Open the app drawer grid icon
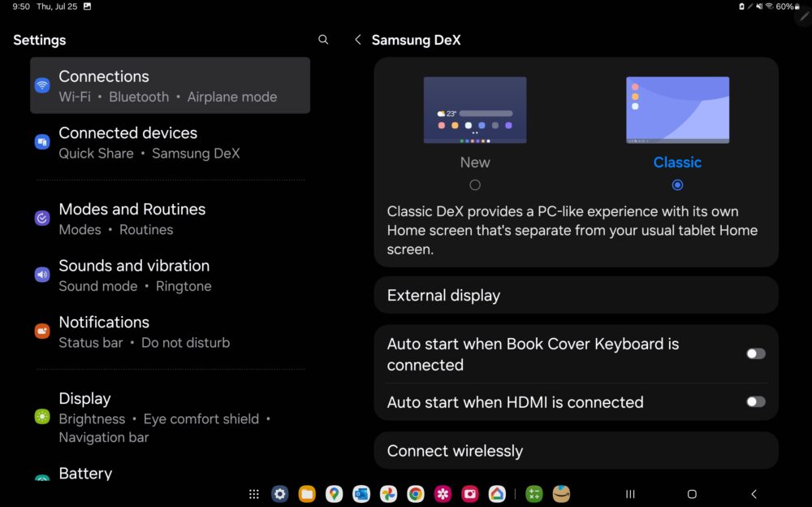Screen dimensions: 812x507 click(x=253, y=493)
